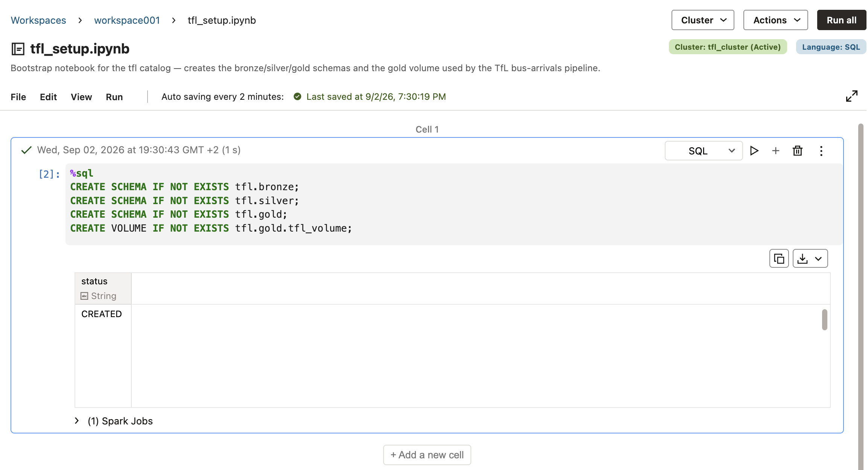Click the Run all button
Viewport: 868px width, 470px height.
click(842, 20)
